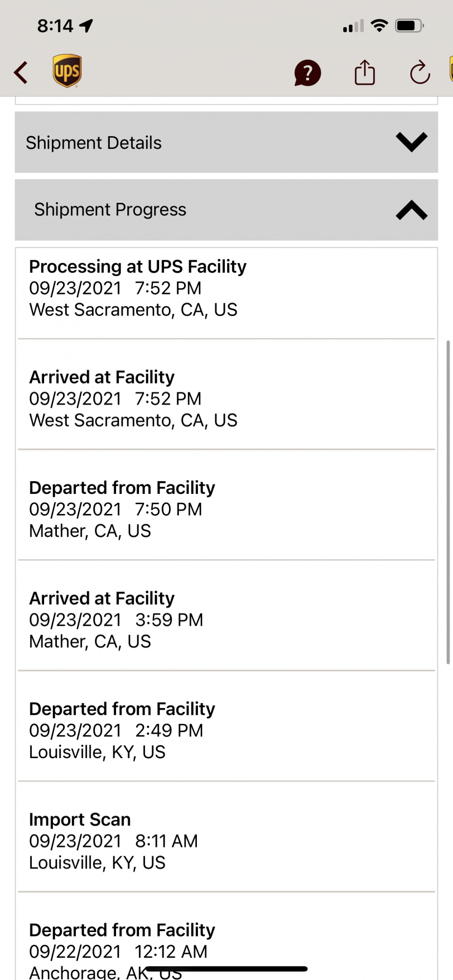Collapse Shipment Progress with the up chevron
The image size is (453, 980).
click(x=411, y=210)
